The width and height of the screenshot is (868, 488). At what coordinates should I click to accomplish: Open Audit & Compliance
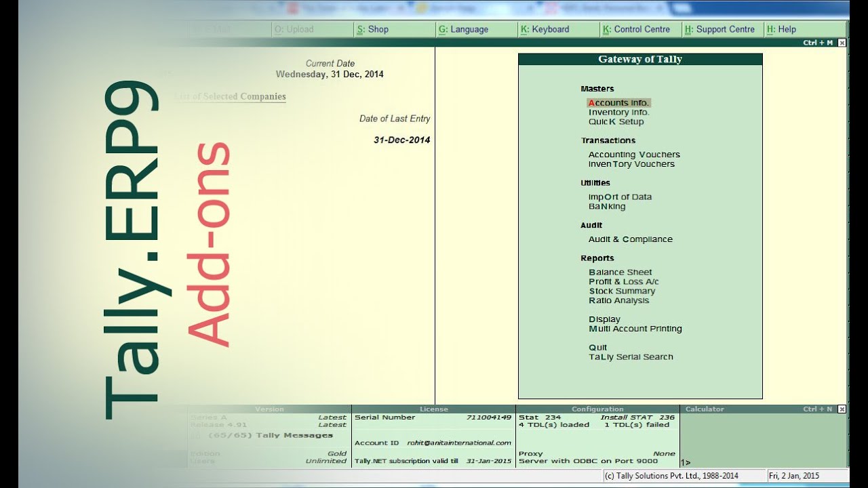click(631, 239)
